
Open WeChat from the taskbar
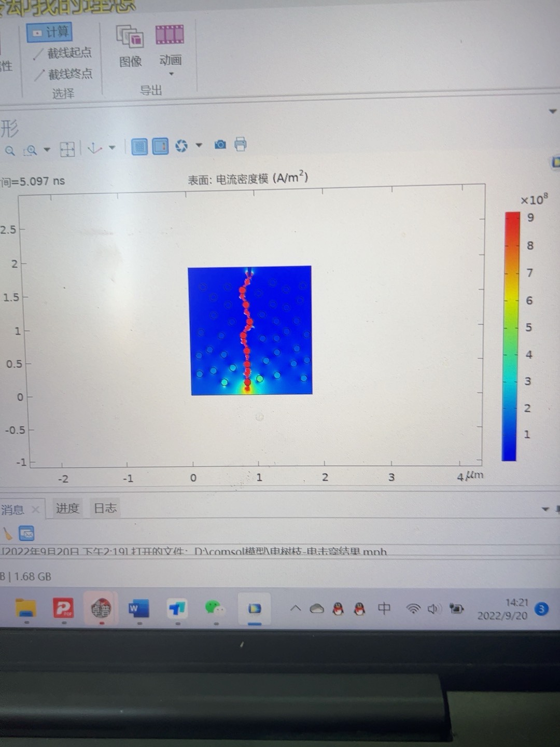[x=215, y=607]
